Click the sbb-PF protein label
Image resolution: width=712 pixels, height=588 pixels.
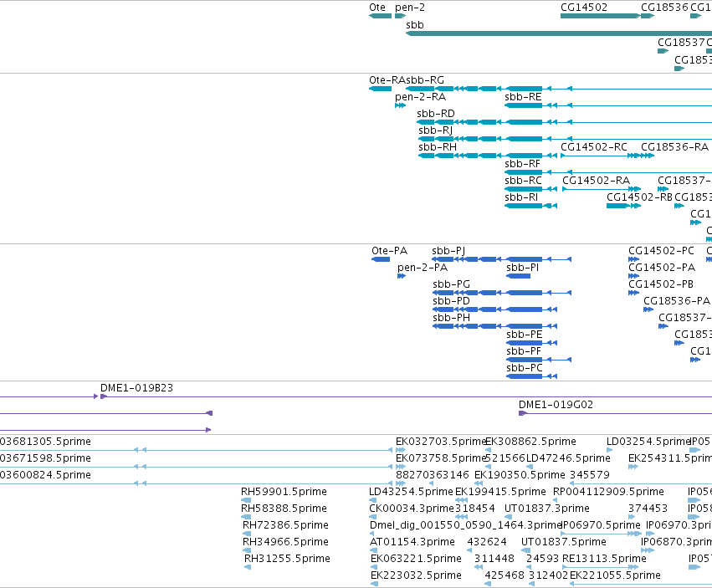click(x=524, y=351)
